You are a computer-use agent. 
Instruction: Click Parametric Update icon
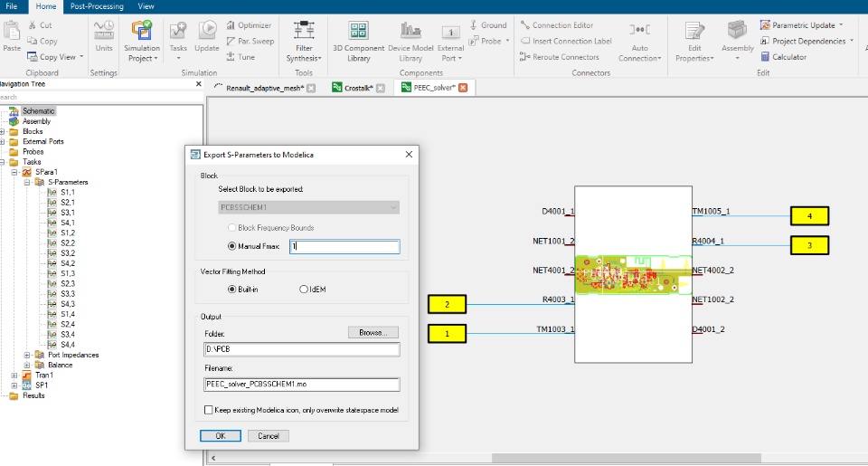pyautogui.click(x=765, y=25)
